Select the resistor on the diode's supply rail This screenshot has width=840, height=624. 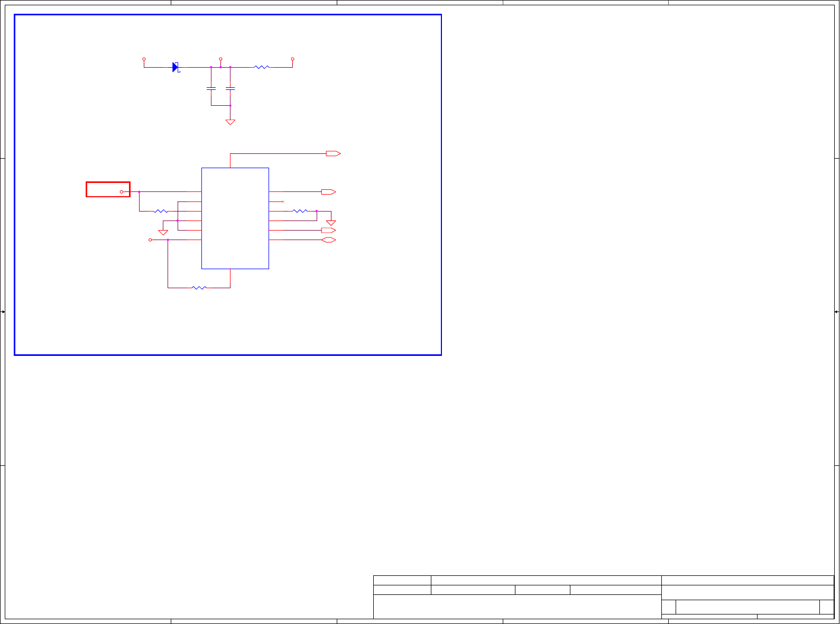pyautogui.click(x=262, y=67)
